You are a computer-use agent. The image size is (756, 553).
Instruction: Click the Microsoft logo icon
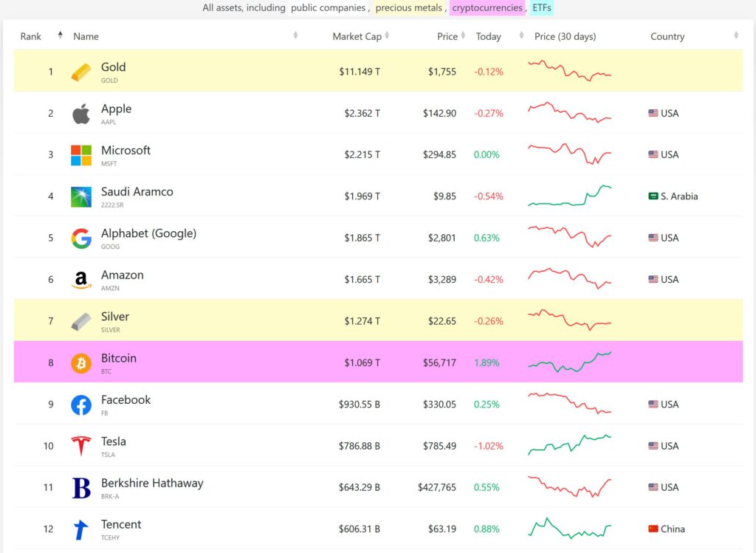(81, 155)
